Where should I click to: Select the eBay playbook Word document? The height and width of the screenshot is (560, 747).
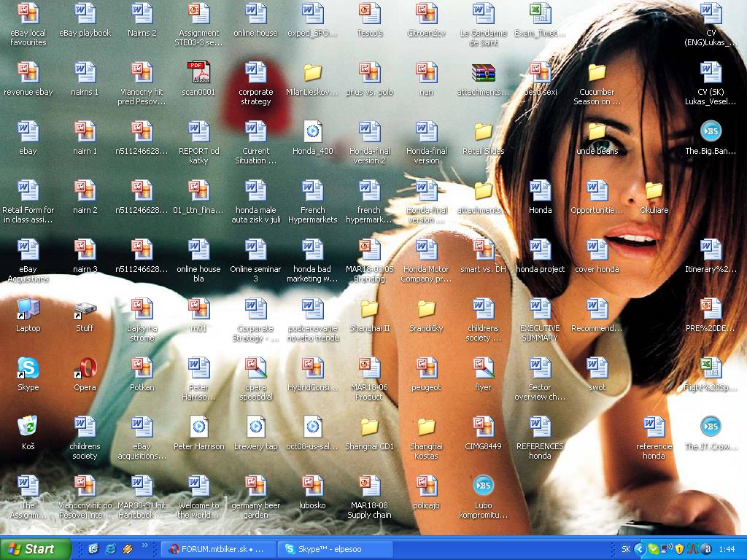(85, 14)
